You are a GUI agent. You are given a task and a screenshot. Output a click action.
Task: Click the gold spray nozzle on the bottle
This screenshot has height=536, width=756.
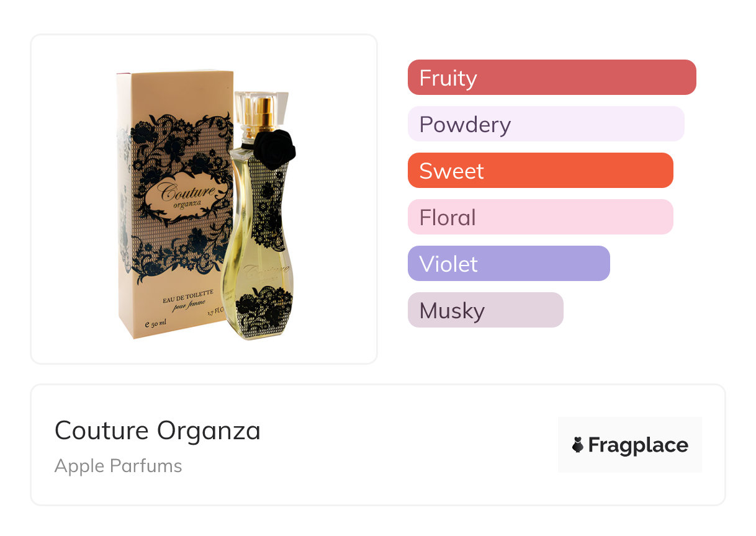(x=263, y=112)
